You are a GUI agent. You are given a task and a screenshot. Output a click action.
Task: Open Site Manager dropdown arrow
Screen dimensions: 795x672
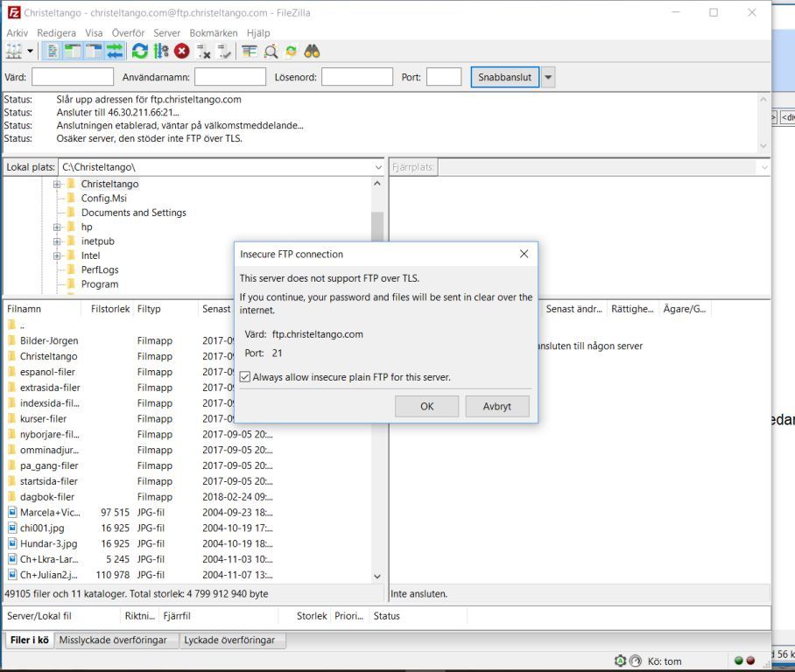(x=30, y=51)
